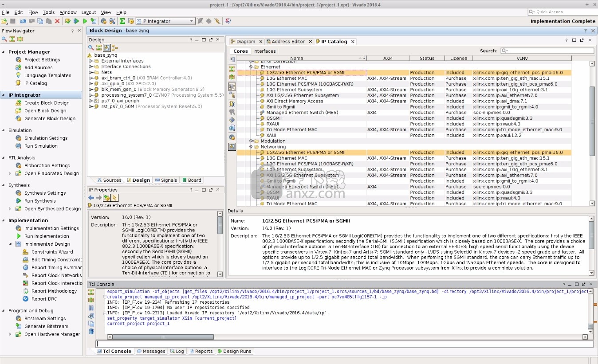The height and width of the screenshot is (364, 598).
Task: Toggle the highlighted view button in Design panel toolbar
Action: (x=106, y=47)
